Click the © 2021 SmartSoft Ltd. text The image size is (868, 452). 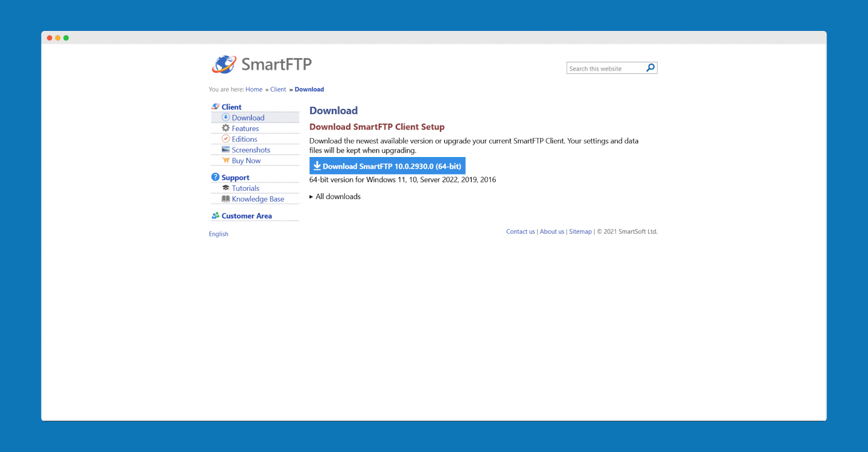click(627, 231)
